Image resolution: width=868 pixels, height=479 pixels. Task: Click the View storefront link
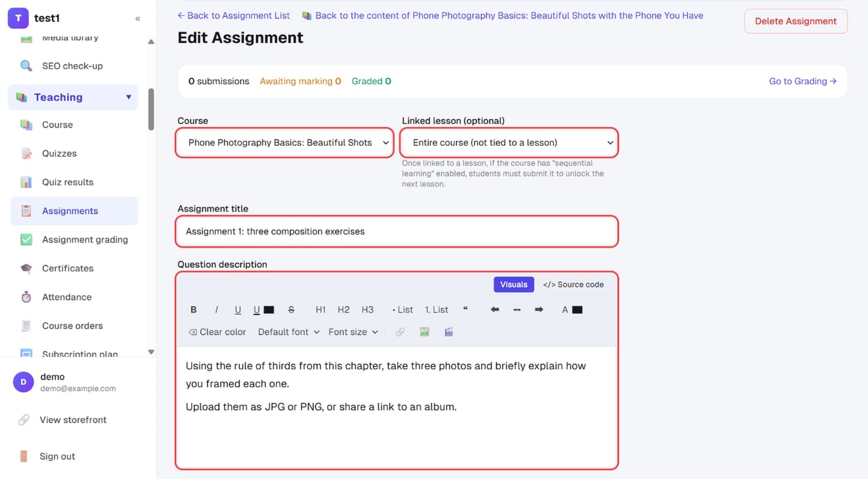pos(73,420)
